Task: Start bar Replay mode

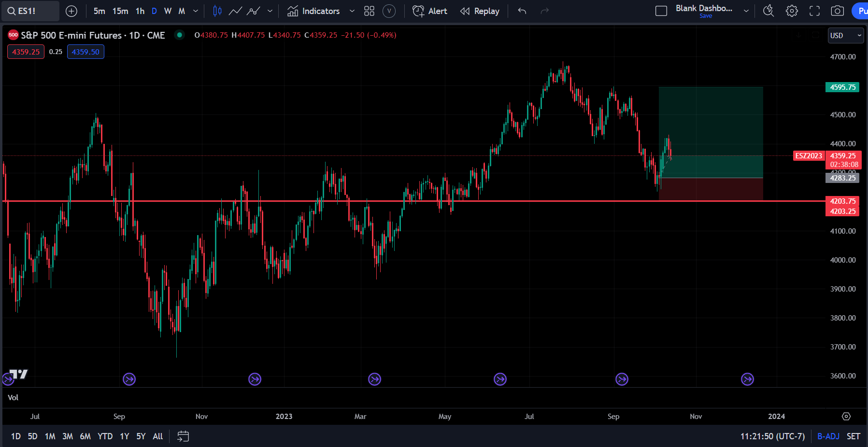Action: 480,11
